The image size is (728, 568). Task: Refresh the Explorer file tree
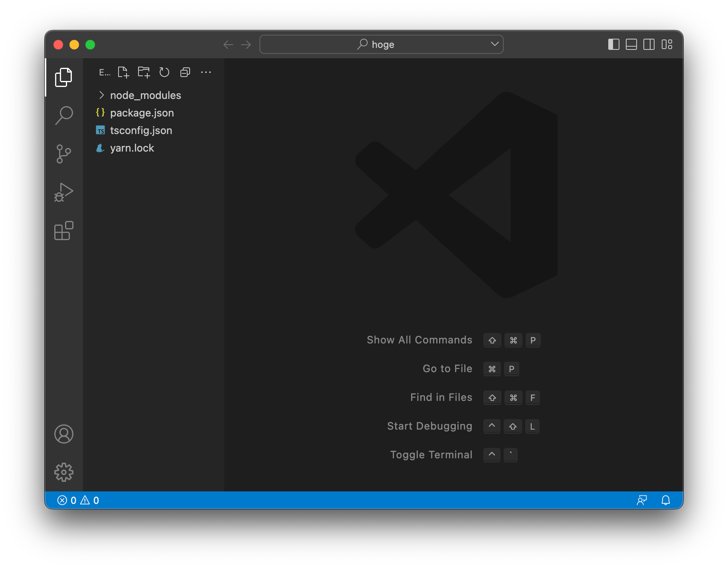click(x=164, y=72)
